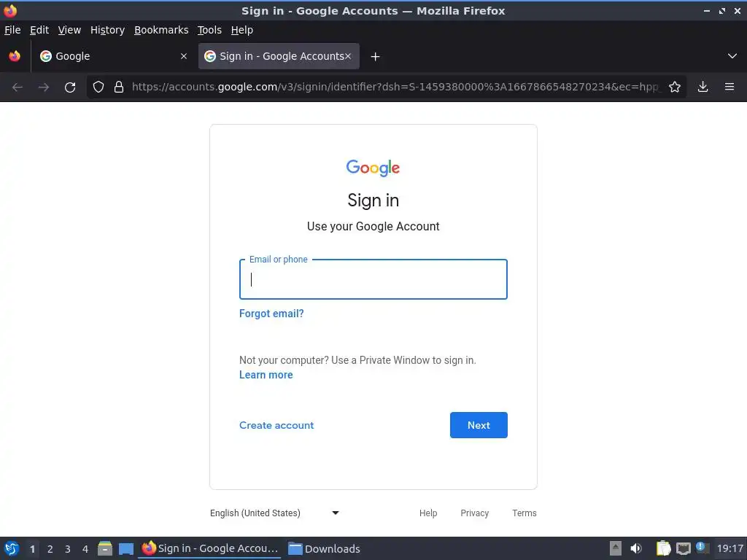This screenshot has height=560, width=747.
Task: Open the volume control tray icon
Action: click(636, 548)
